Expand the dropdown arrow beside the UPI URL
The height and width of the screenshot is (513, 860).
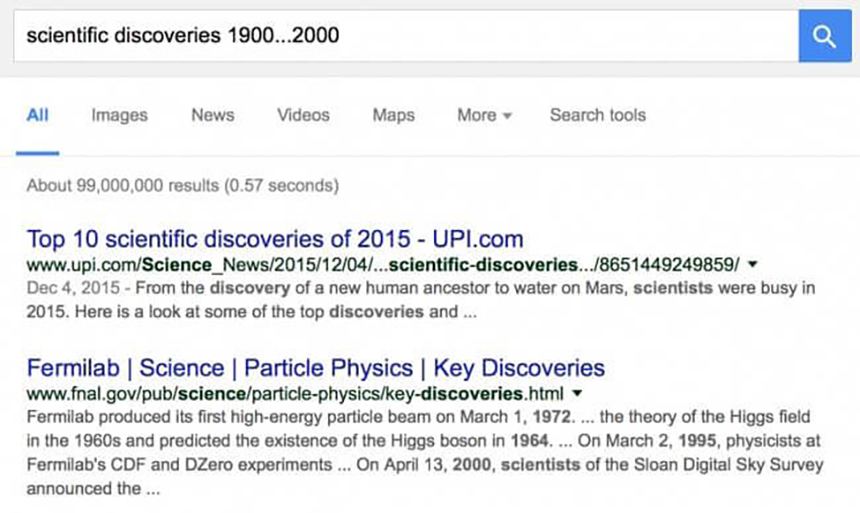click(x=753, y=265)
